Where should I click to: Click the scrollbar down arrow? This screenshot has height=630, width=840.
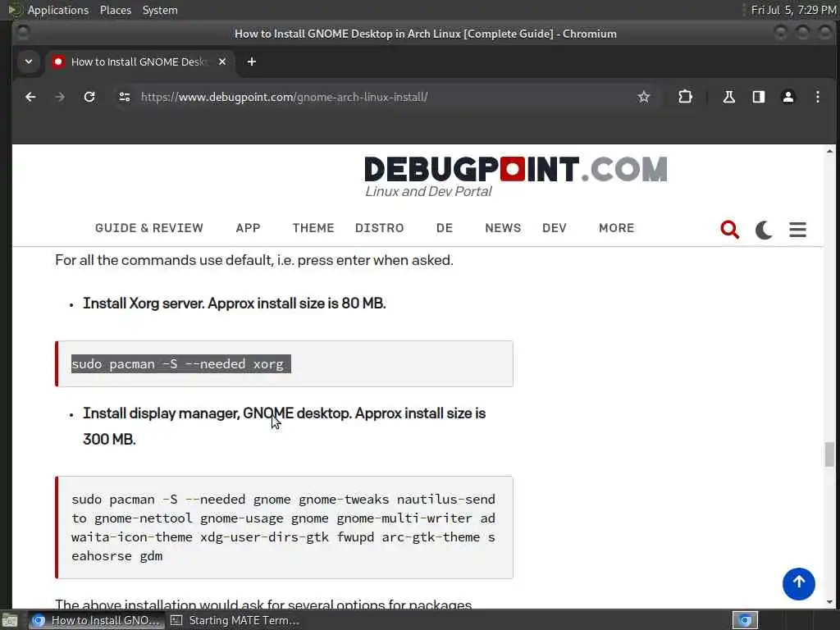tap(829, 603)
